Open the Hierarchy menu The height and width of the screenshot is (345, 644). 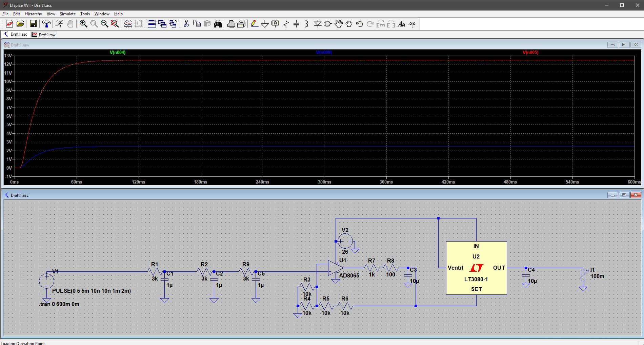point(33,14)
